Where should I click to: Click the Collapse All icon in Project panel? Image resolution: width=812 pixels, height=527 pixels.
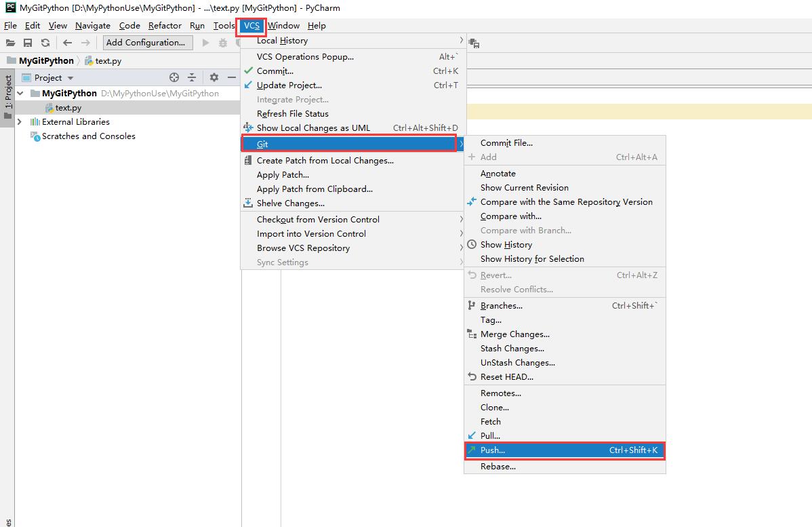coord(192,78)
